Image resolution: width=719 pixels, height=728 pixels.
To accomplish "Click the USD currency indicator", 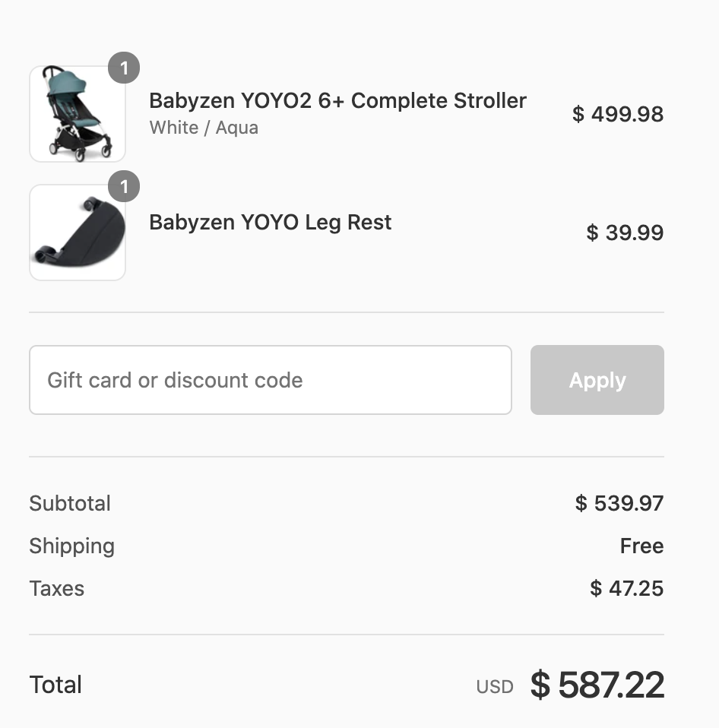I will [x=495, y=687].
